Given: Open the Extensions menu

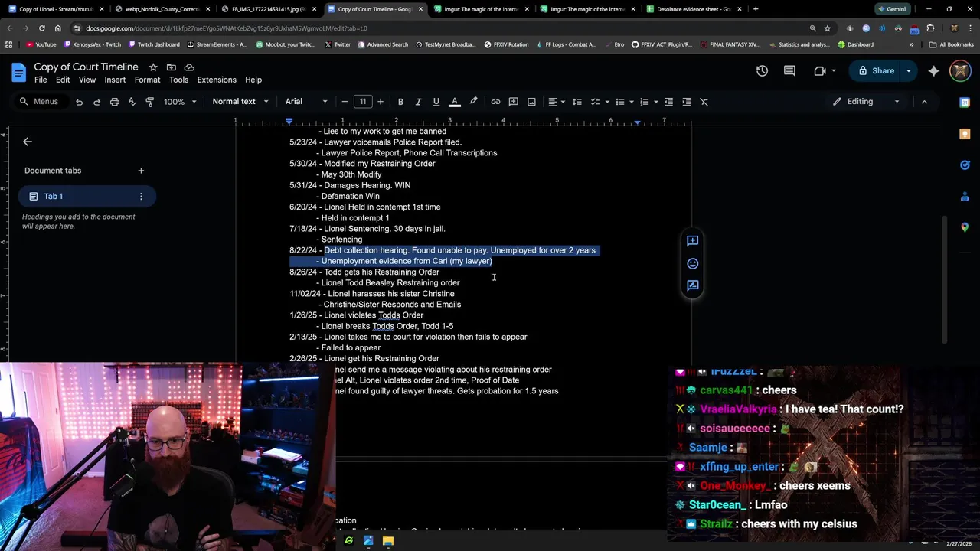Looking at the screenshot, I should 217,80.
